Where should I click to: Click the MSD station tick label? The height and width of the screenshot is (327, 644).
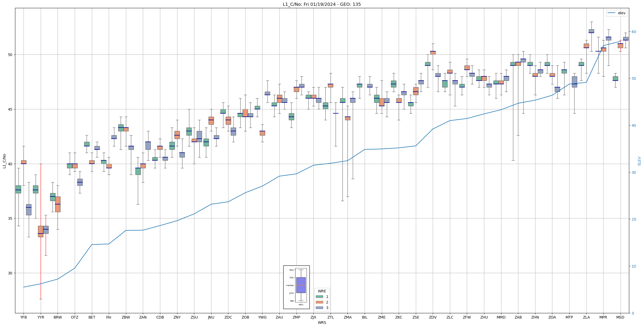(x=620, y=317)
